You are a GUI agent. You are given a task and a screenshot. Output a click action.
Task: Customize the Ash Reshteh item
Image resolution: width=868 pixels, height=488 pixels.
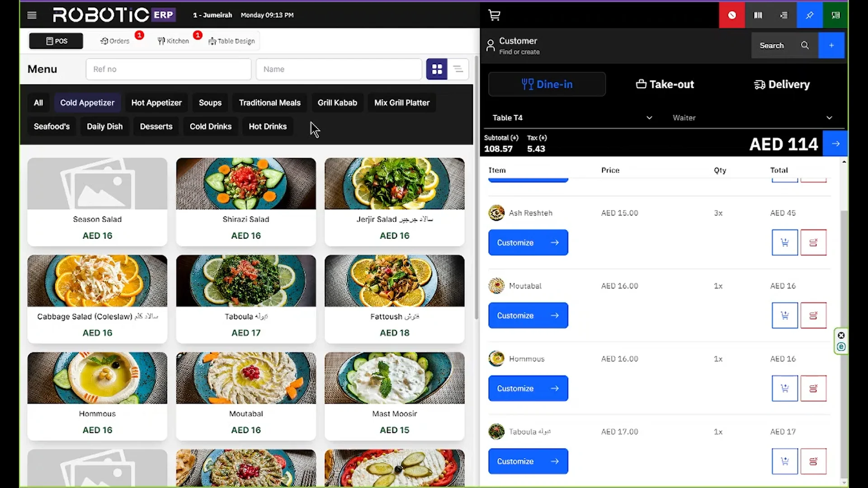click(x=528, y=243)
